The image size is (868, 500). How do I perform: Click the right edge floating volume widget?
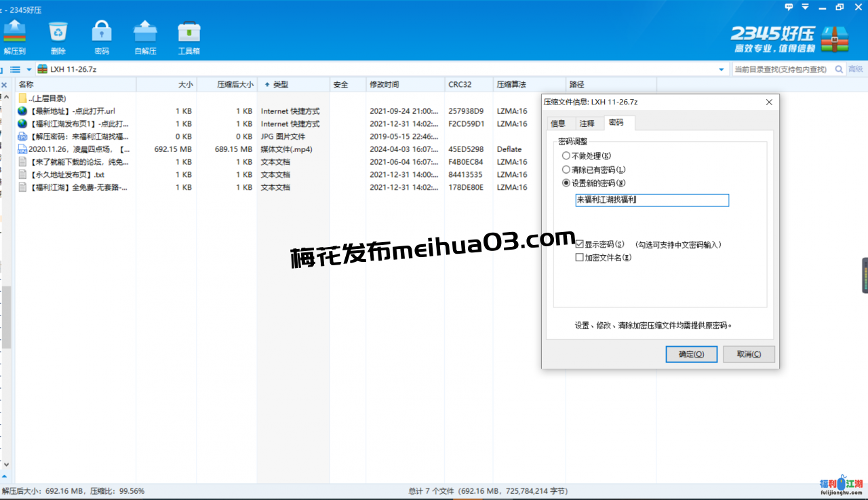coord(865,275)
